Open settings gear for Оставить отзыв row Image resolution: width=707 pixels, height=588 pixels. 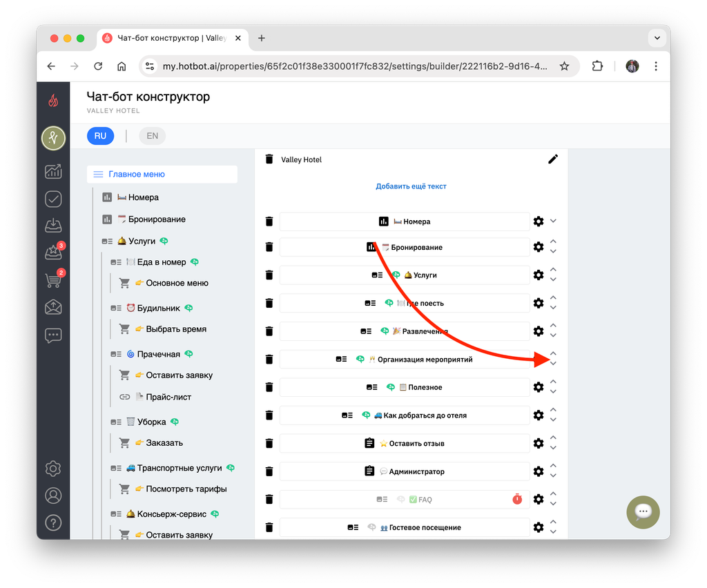[x=539, y=443]
